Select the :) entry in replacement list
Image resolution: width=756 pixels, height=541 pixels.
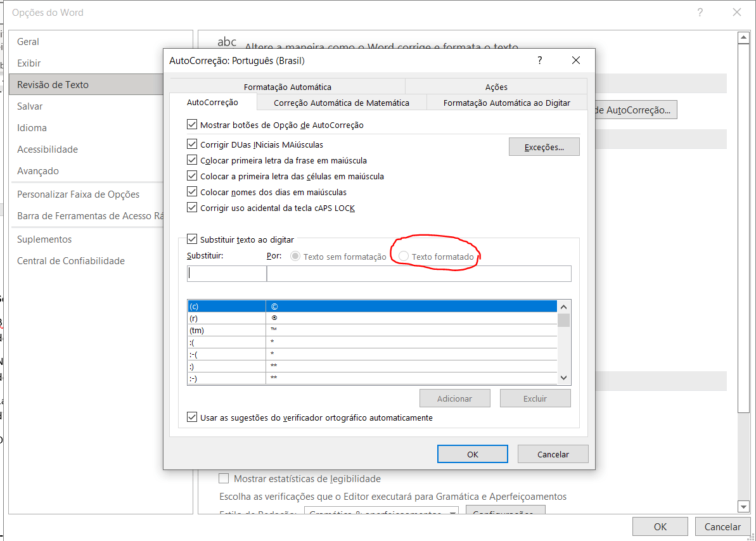(372, 366)
